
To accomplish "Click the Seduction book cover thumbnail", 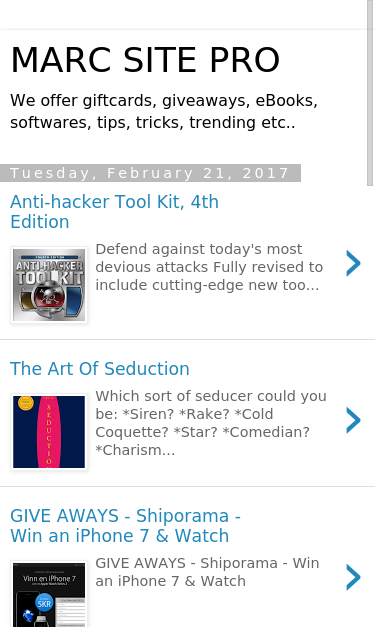I will click(49, 432).
